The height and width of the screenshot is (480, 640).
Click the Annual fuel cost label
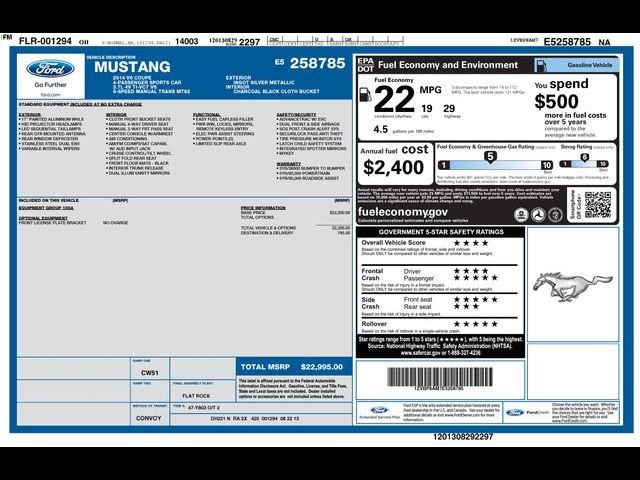pos(394,150)
